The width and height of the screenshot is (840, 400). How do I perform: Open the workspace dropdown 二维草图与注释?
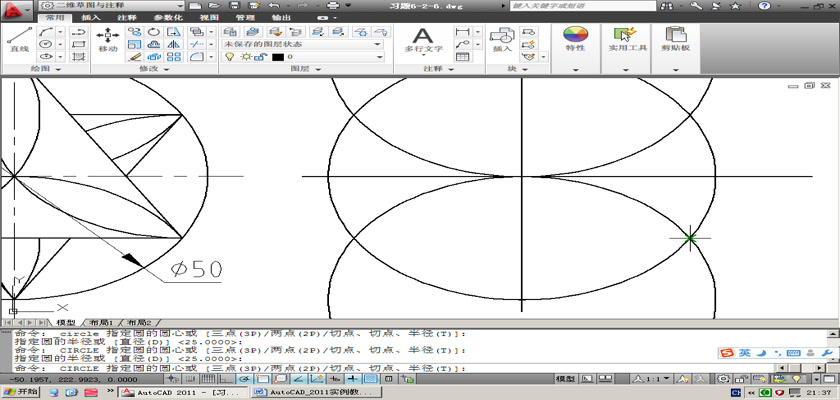112,5
